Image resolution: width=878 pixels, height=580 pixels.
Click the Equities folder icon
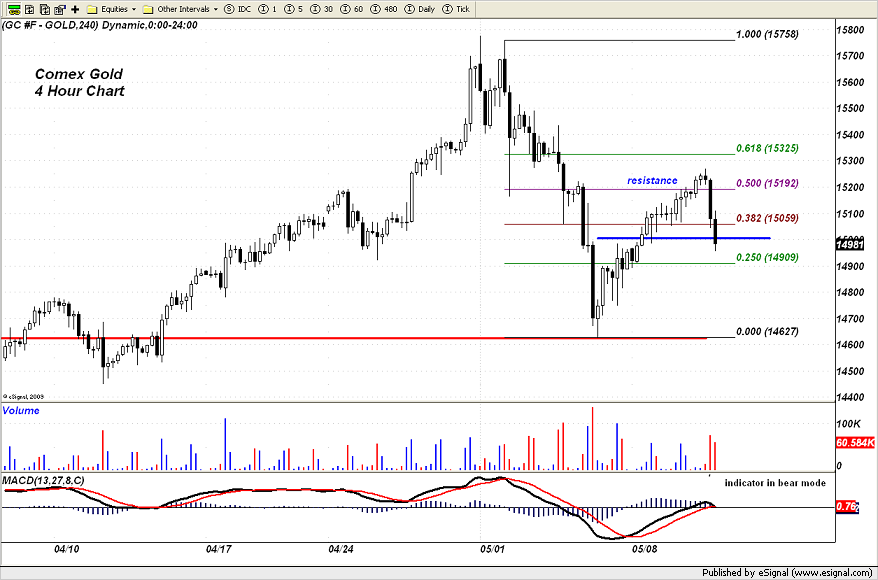92,9
